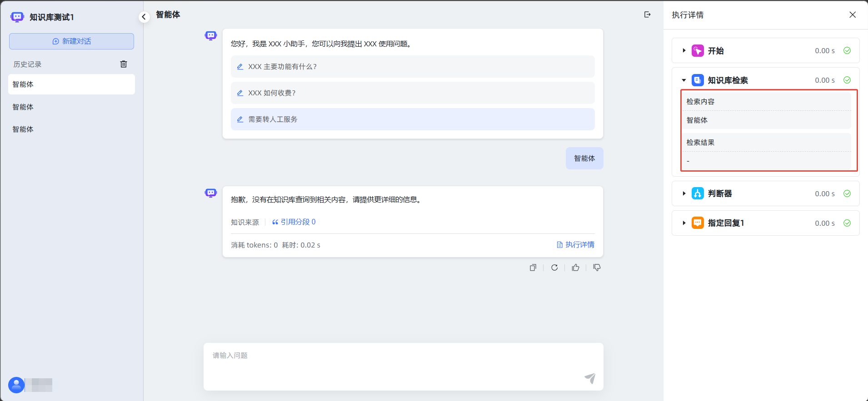Open the 执行详情 link in reply

(x=575, y=245)
